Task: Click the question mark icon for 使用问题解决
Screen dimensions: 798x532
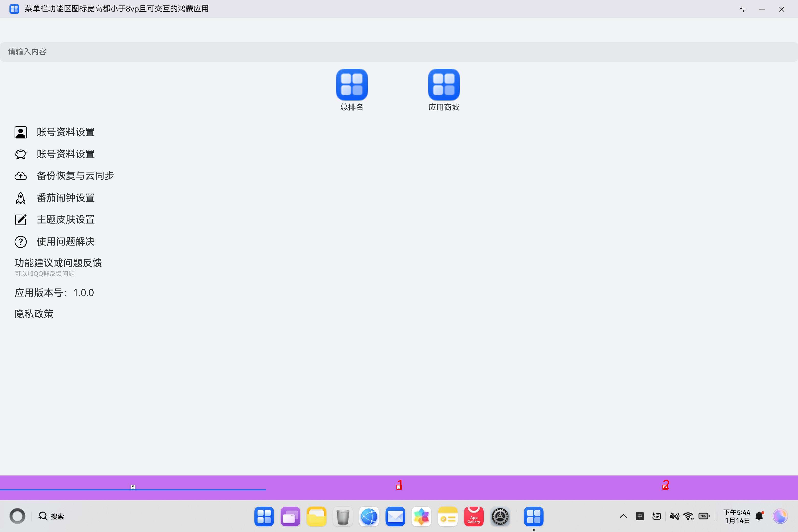Action: click(20, 242)
